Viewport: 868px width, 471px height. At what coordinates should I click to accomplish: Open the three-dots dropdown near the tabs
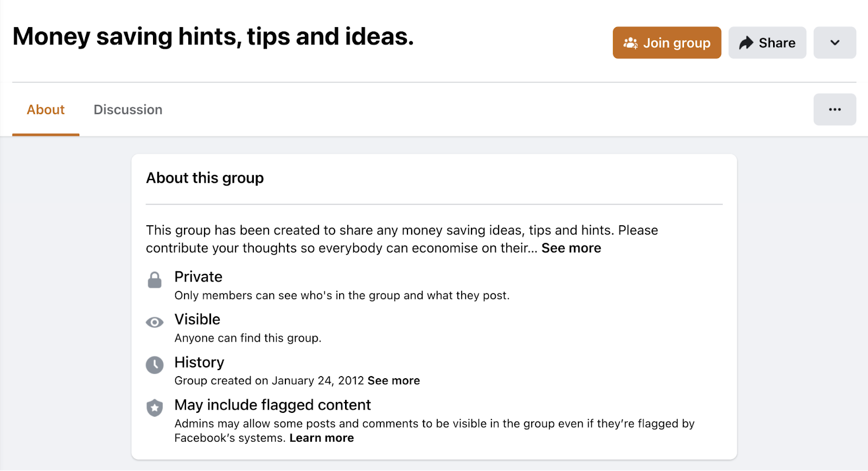[x=835, y=109]
